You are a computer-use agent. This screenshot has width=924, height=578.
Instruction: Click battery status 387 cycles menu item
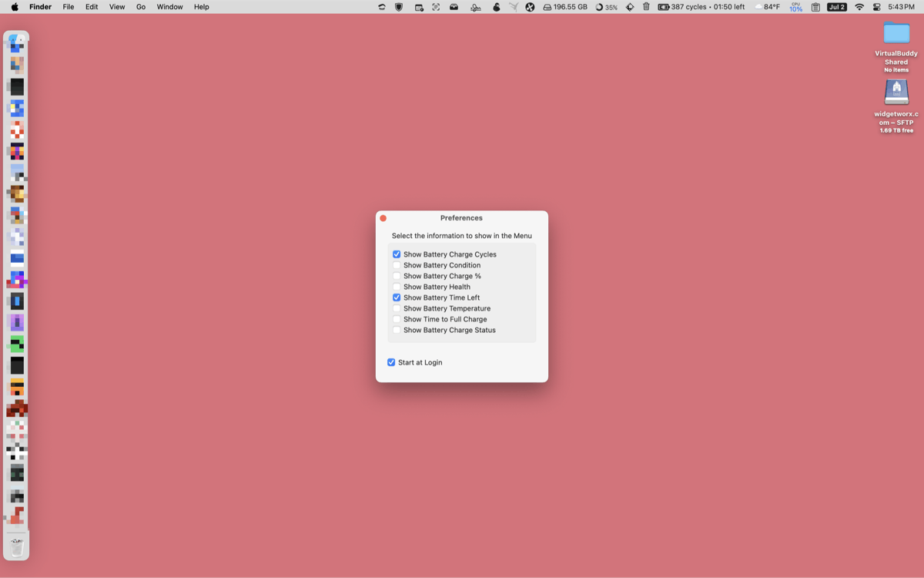[x=701, y=7]
